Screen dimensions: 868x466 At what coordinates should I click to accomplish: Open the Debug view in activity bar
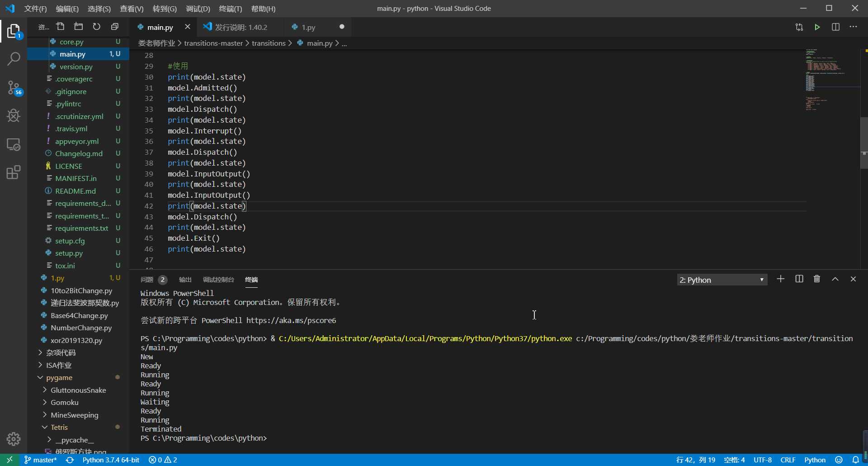click(14, 116)
